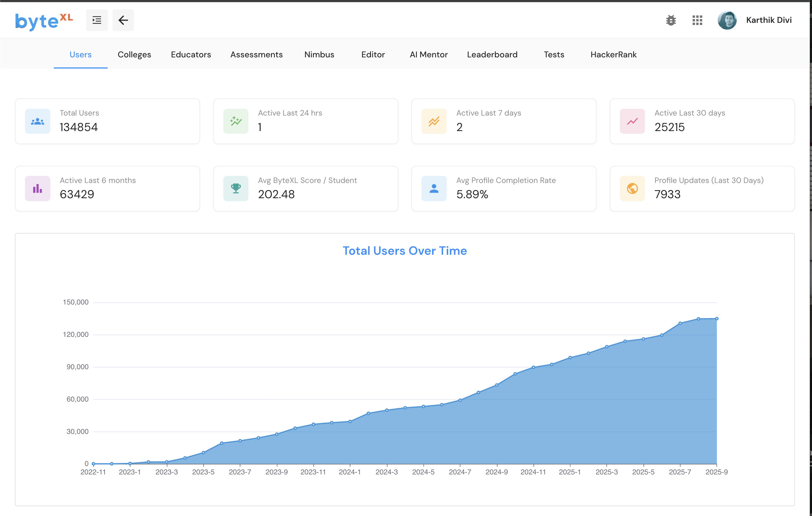Open the apps grid icon
This screenshot has height=516, width=812.
tap(697, 20)
